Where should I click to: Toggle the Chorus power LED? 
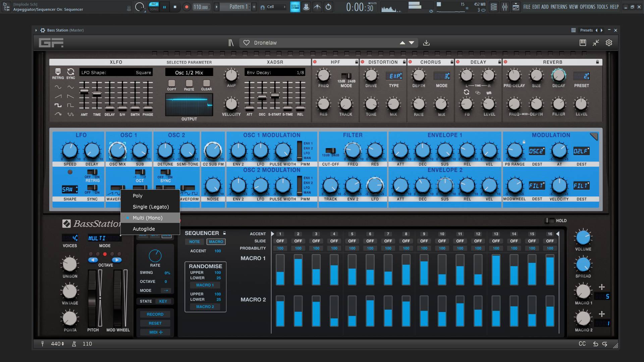410,62
